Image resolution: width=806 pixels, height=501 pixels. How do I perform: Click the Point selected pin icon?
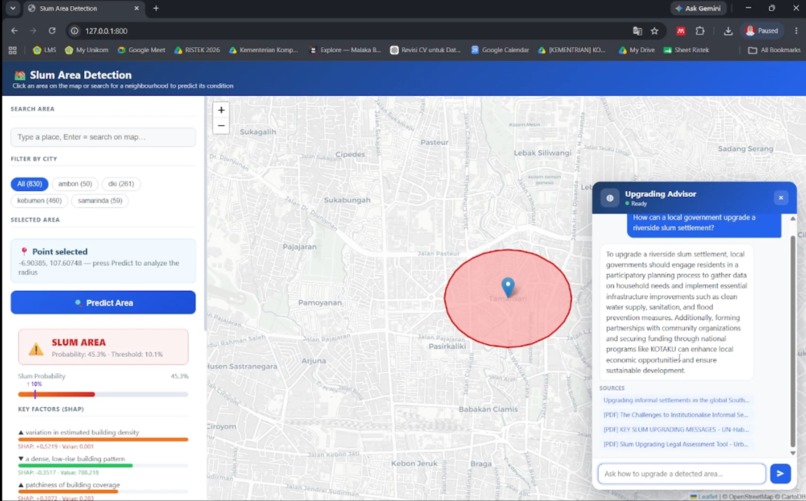[24, 252]
